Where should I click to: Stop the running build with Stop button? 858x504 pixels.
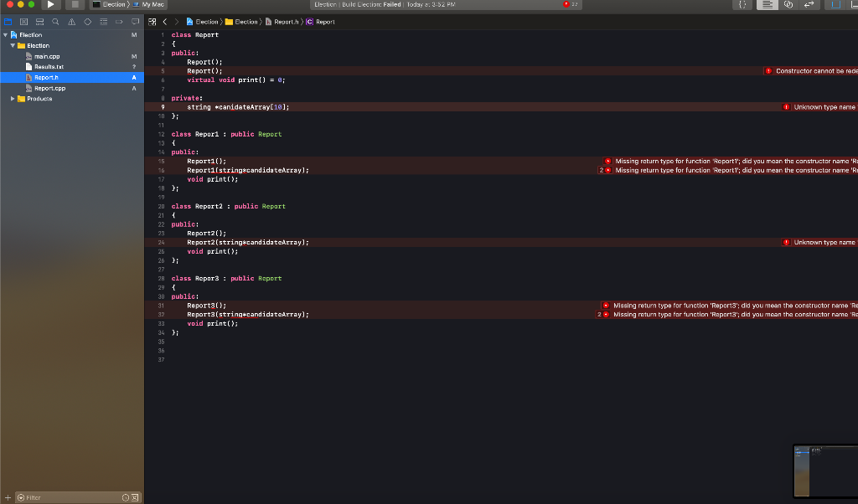(75, 4)
